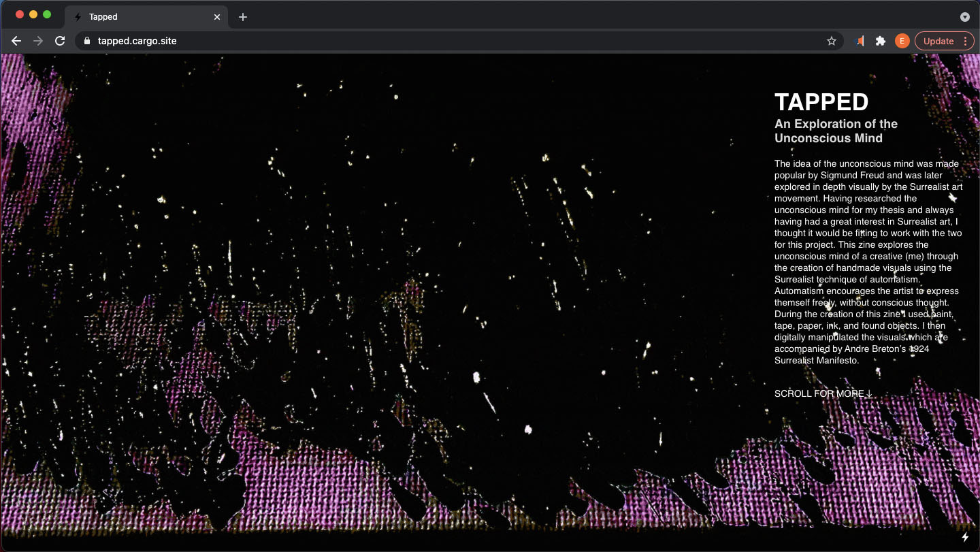Screen dimensions: 980x552
Task: Select the Tapped browser tab
Action: click(x=146, y=17)
